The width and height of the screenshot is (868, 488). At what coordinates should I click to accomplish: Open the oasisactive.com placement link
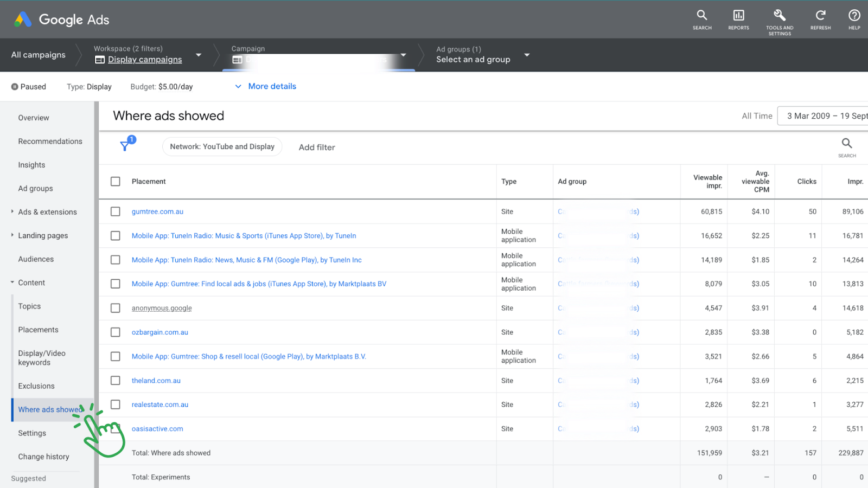(157, 429)
